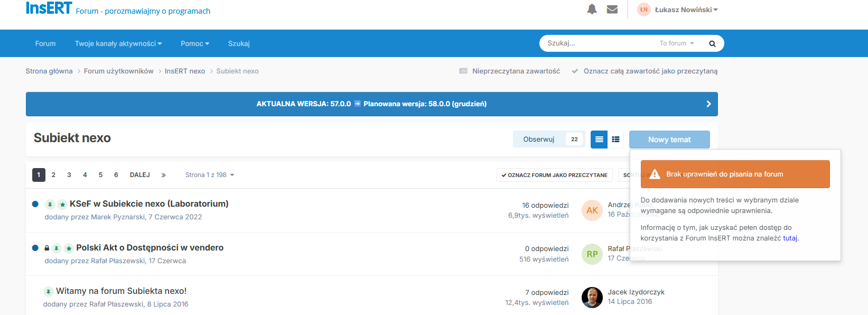This screenshot has width=868, height=315.
Task: Open the 'To forum' search scope dropdown
Action: pos(676,43)
